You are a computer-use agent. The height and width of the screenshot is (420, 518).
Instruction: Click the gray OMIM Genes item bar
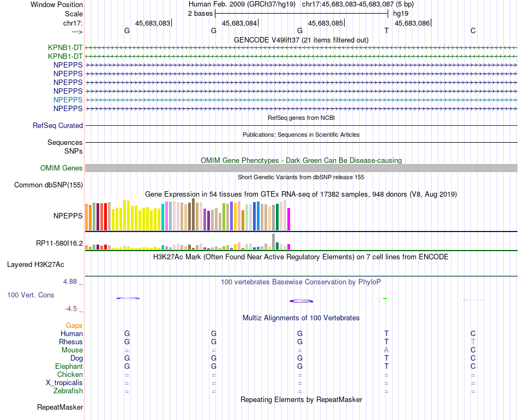301,168
